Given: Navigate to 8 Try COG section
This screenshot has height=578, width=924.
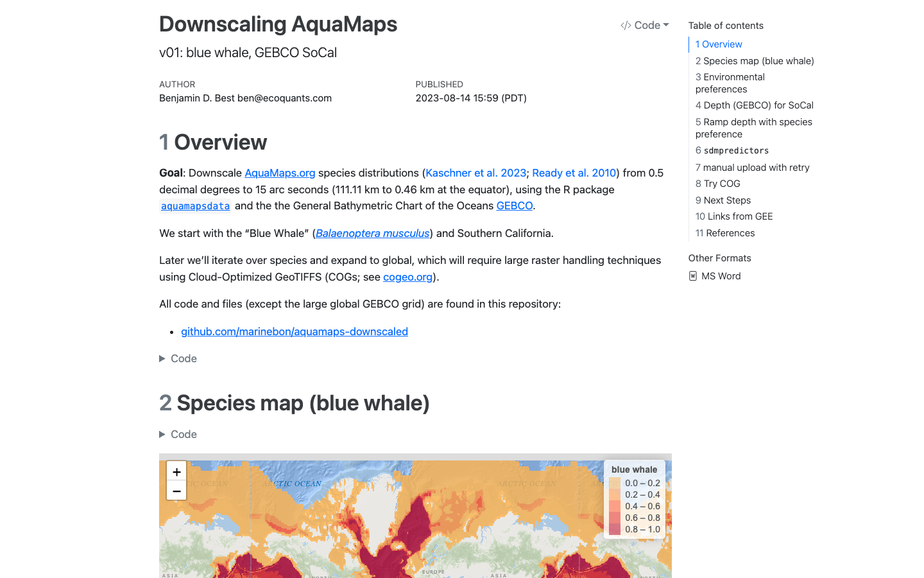Looking at the screenshot, I should coord(718,184).
